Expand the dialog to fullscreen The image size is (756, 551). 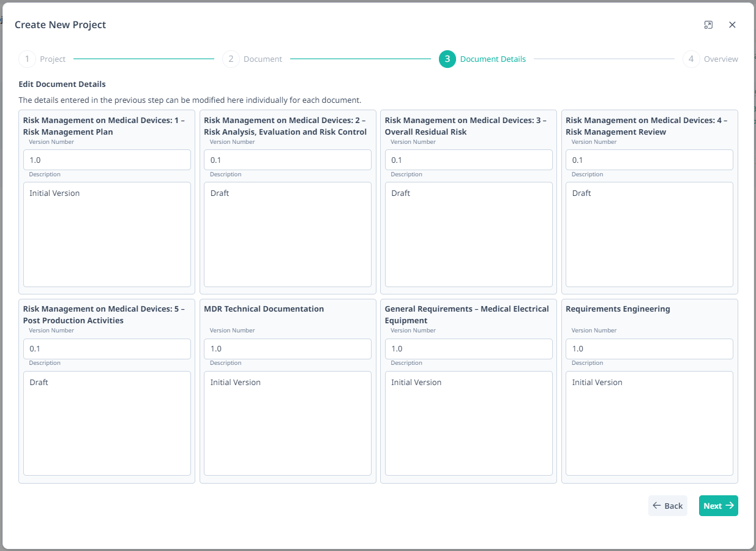[x=708, y=24]
